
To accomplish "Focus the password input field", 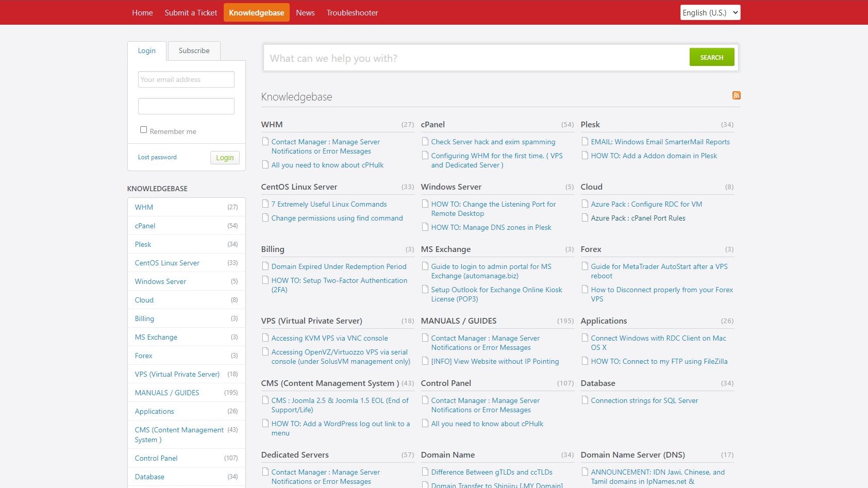I will click(186, 106).
